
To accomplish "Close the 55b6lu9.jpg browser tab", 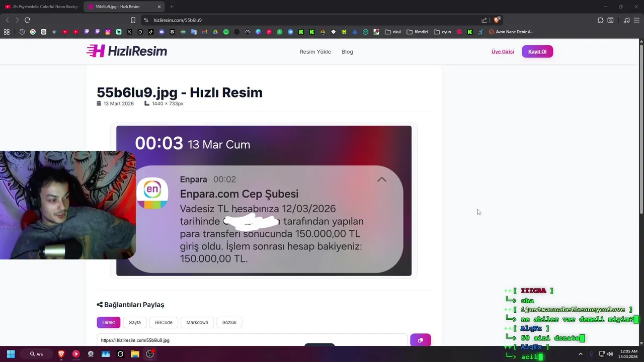I will (x=159, y=7).
